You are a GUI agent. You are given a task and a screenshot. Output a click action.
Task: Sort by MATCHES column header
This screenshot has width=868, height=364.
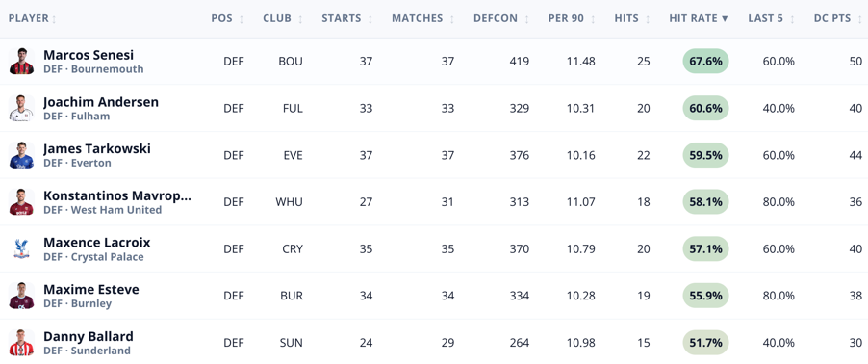point(423,18)
